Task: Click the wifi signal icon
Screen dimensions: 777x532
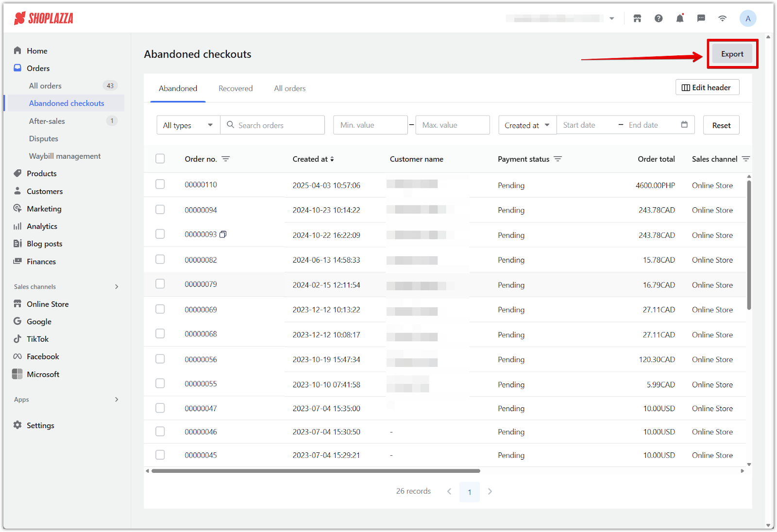Action: coord(723,18)
